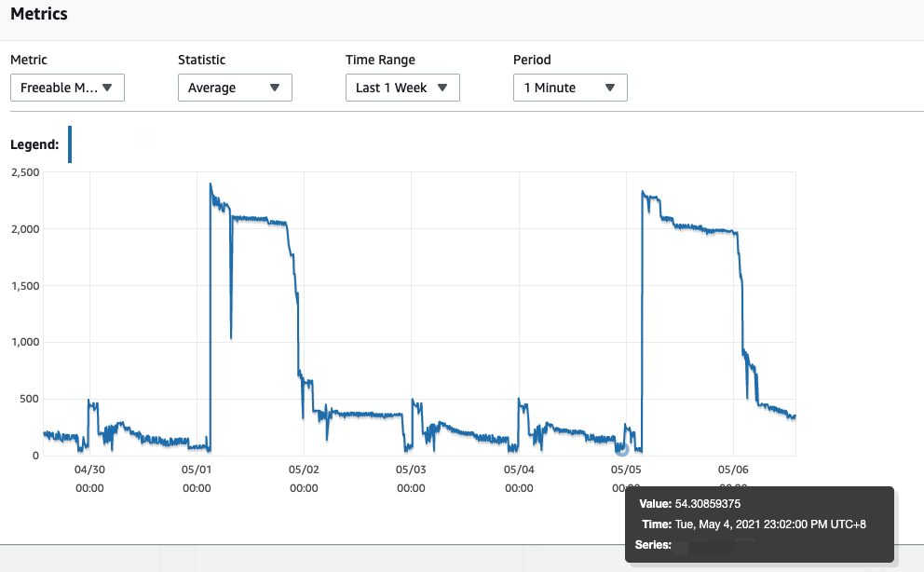This screenshot has width=924, height=572.
Task: Click the blue legend series swatch
Action: [70, 144]
